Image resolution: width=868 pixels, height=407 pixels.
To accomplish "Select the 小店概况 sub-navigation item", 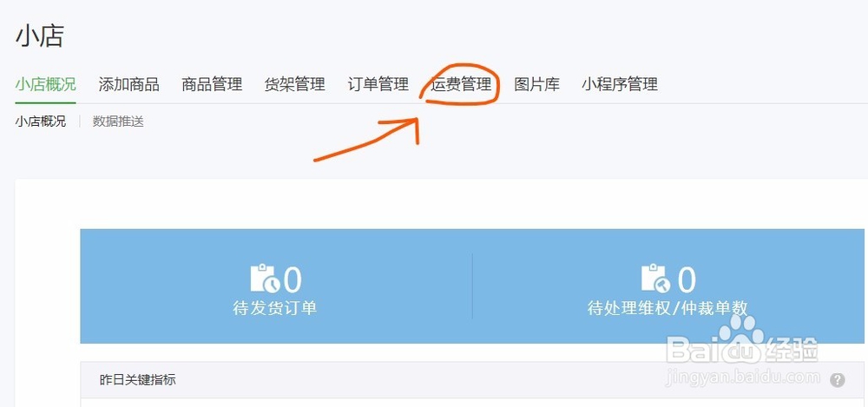I will (41, 121).
